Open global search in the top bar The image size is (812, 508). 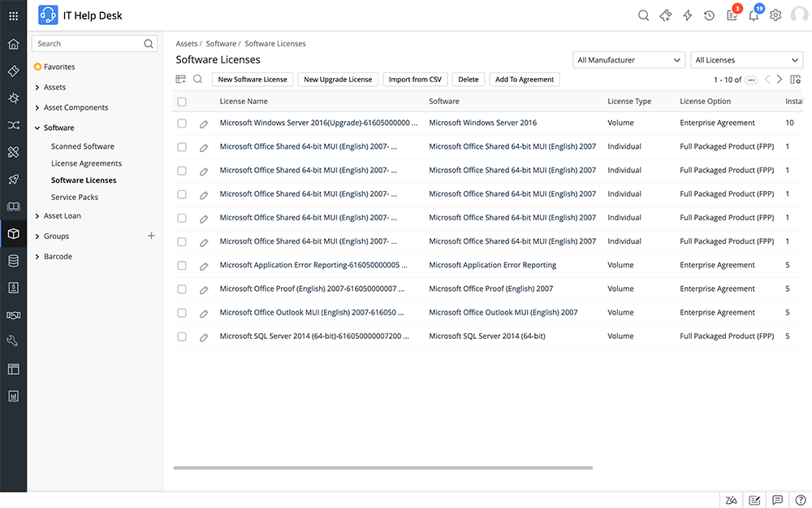[644, 15]
